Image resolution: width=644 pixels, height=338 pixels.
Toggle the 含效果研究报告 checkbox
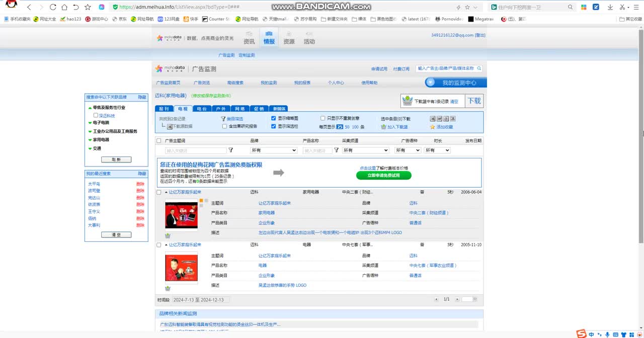(224, 127)
